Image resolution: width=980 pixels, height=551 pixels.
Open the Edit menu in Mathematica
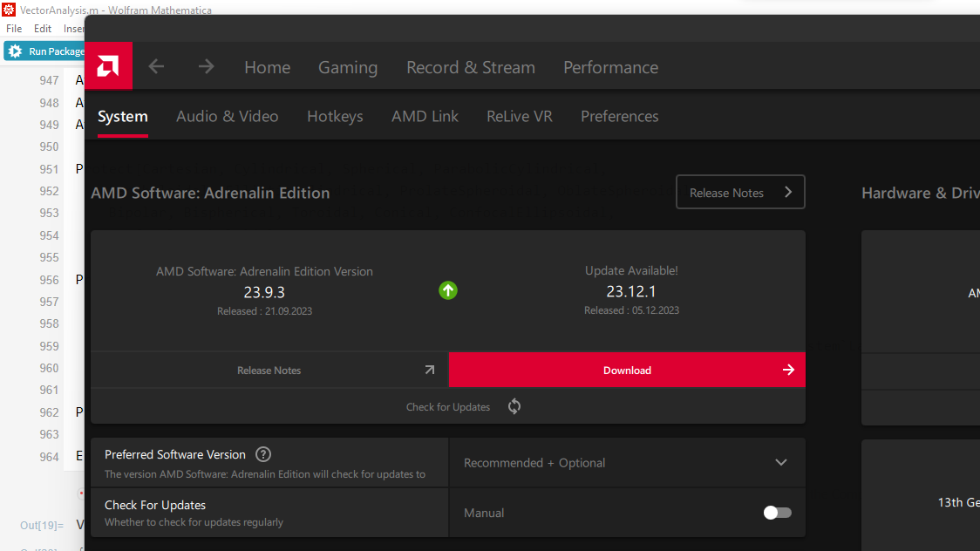[43, 29]
